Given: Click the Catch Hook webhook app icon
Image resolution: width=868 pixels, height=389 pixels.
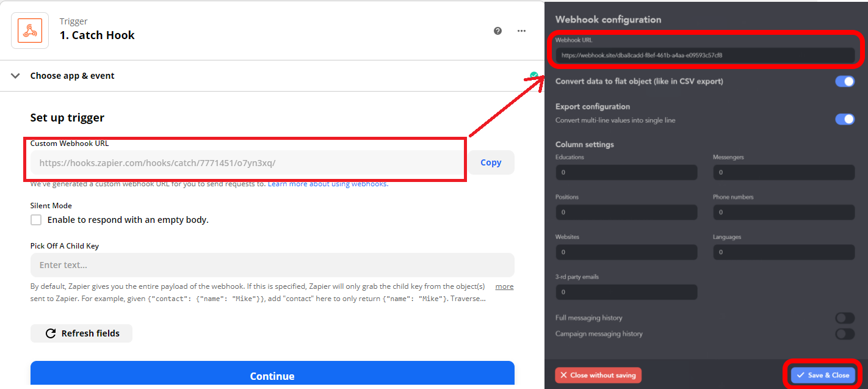Looking at the screenshot, I should [29, 29].
